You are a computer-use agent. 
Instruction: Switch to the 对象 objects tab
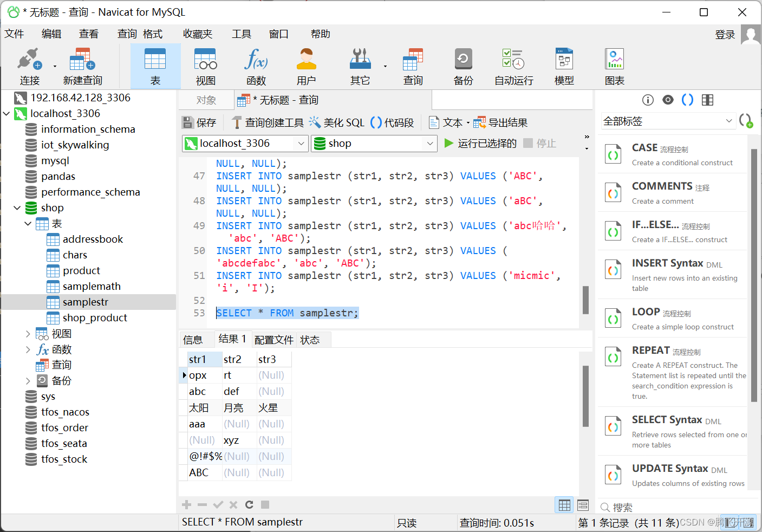coord(206,100)
